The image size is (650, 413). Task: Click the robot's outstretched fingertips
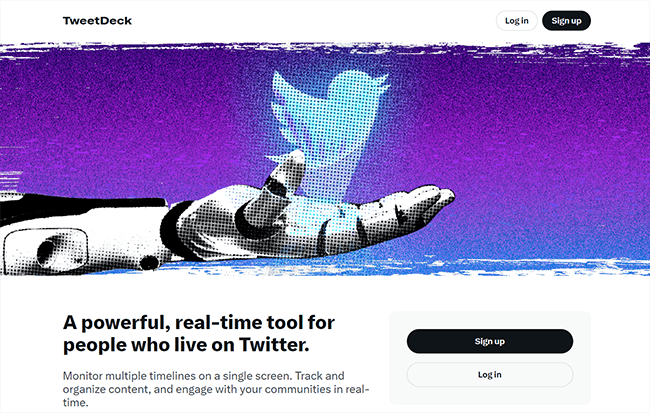click(433, 196)
